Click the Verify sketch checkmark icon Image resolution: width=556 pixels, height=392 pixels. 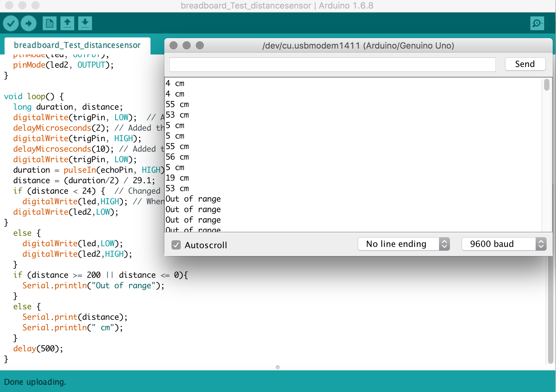click(11, 23)
